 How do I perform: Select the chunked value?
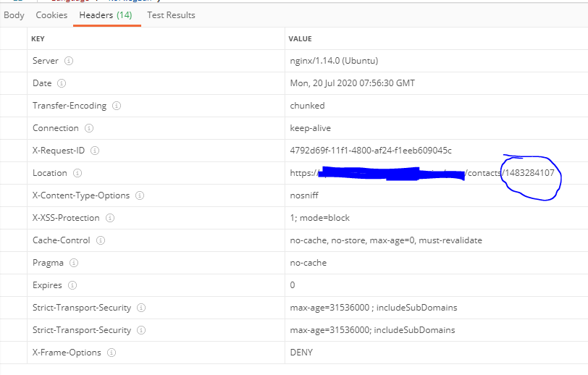pos(308,106)
